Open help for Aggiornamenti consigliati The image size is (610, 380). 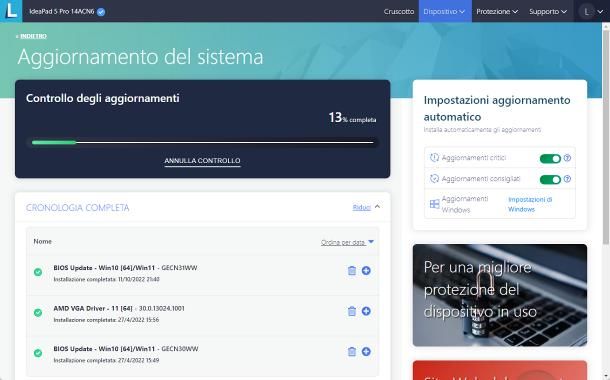[567, 179]
